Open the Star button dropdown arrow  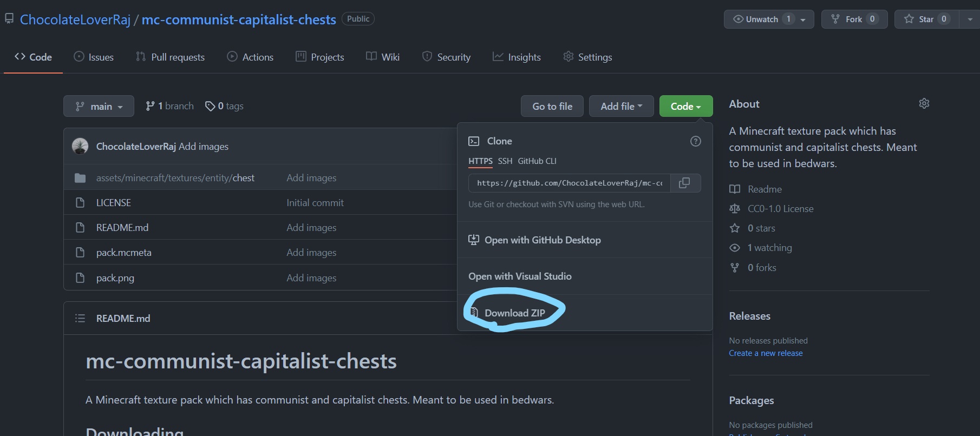pyautogui.click(x=969, y=19)
